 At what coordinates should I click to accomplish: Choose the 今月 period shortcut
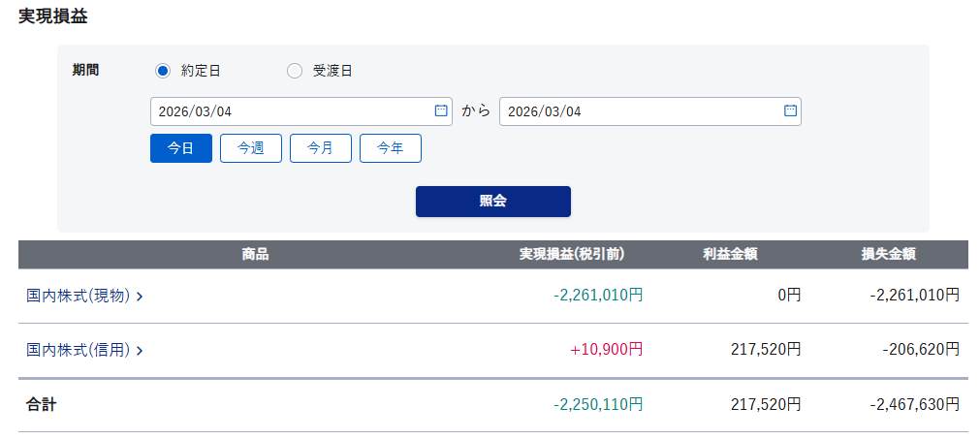click(x=321, y=148)
